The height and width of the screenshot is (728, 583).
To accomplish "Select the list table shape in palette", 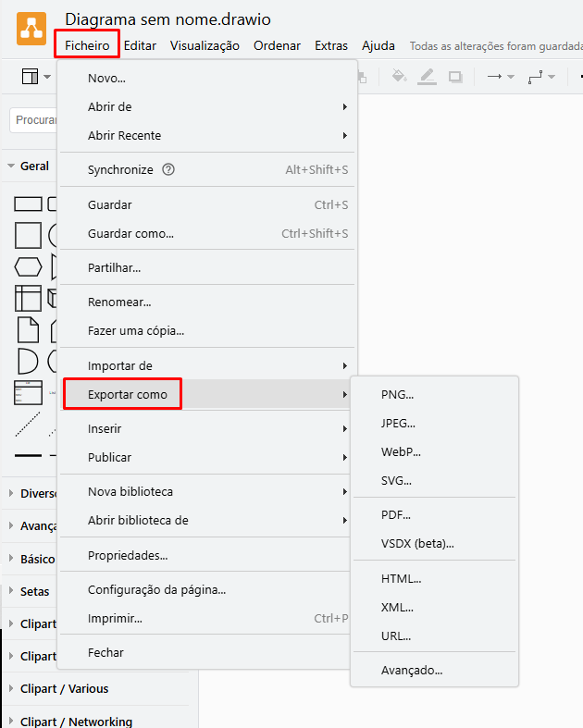I will (28, 392).
